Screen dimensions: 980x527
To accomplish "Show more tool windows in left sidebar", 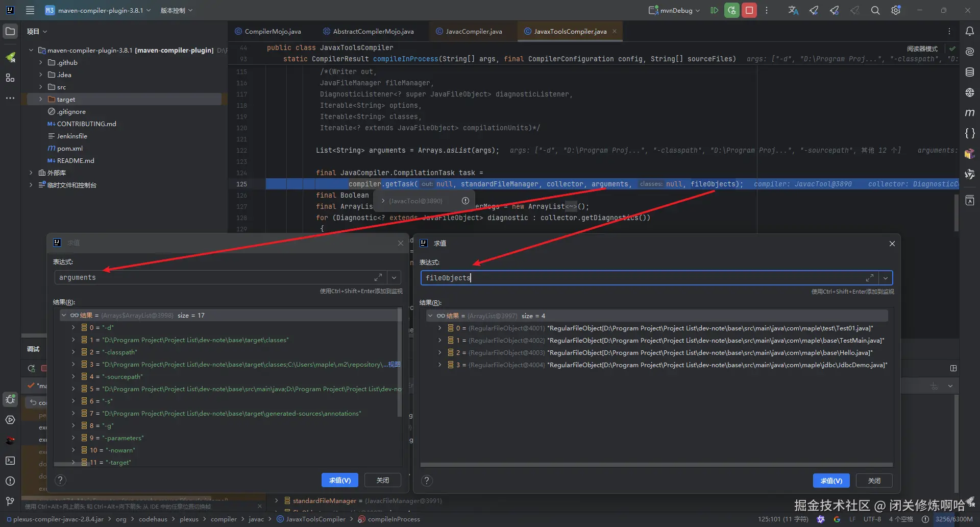I will [x=10, y=98].
